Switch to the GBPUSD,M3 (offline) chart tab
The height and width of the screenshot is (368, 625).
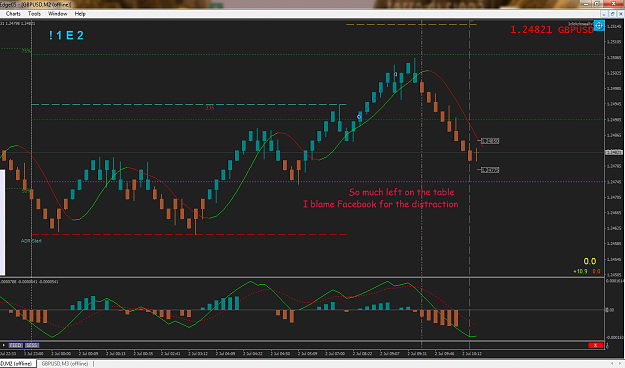pos(65,364)
